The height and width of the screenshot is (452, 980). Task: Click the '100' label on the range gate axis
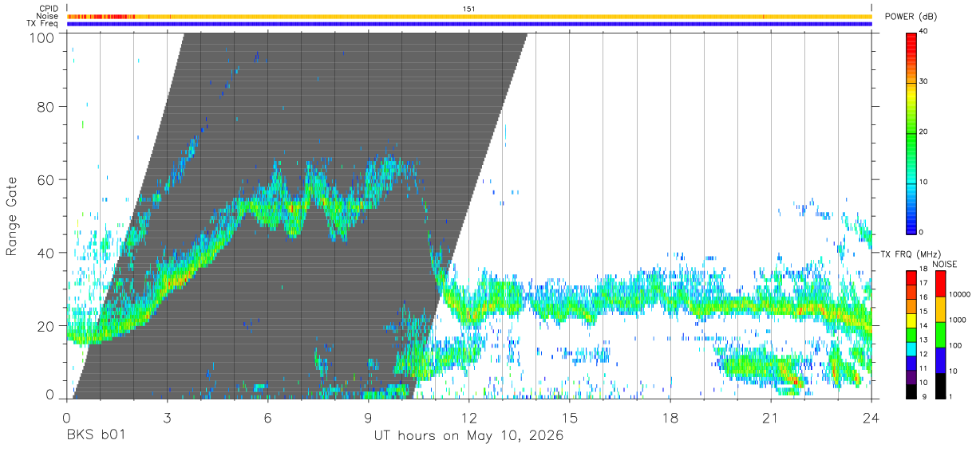click(41, 37)
